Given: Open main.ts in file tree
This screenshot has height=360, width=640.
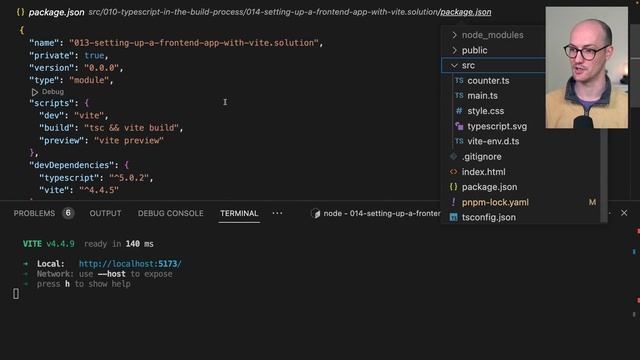Looking at the screenshot, I should 482,96.
